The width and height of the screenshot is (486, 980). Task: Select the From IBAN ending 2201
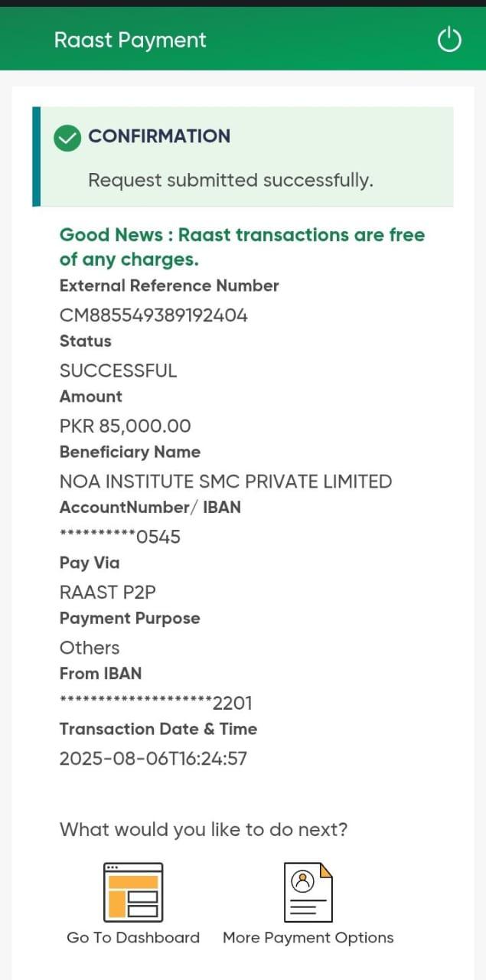point(156,703)
